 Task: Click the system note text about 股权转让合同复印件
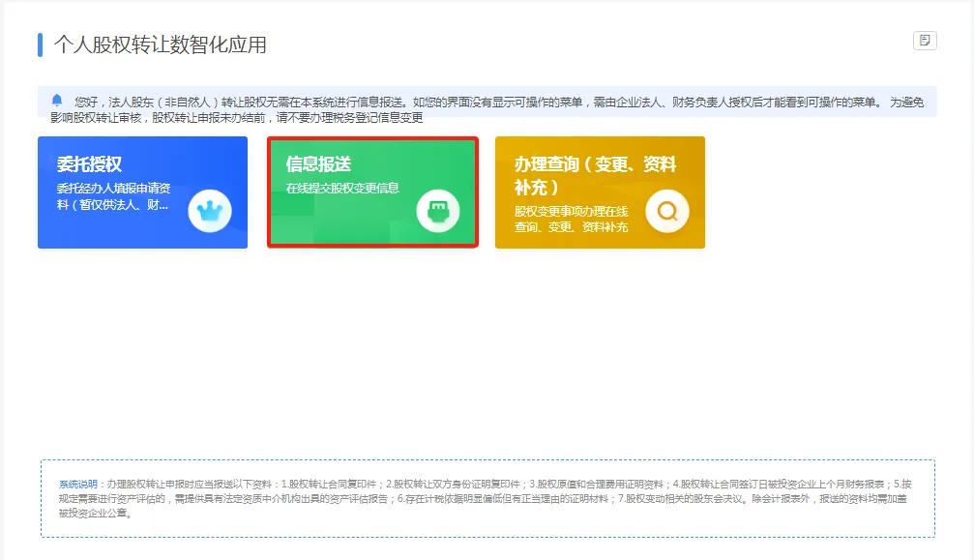pyautogui.click(x=486, y=498)
